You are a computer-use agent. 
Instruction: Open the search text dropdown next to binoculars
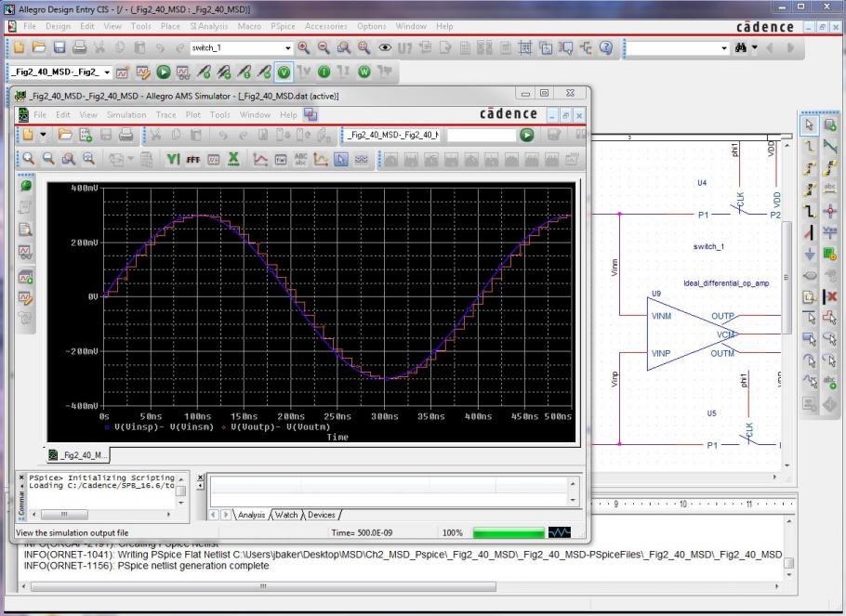pyautogui.click(x=724, y=47)
